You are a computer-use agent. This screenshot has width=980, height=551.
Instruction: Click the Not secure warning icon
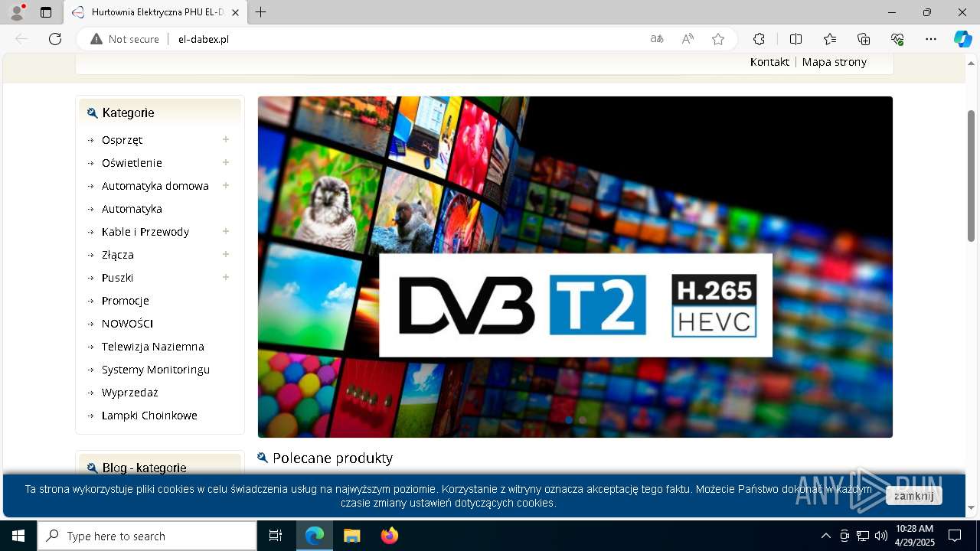point(96,39)
